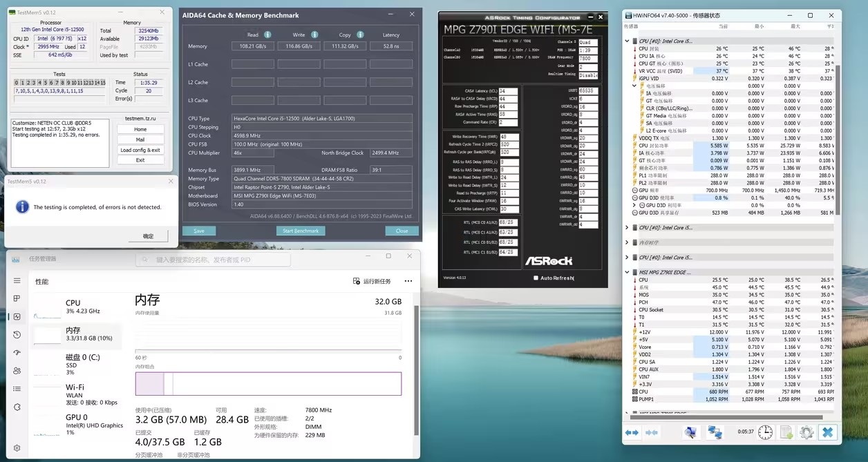Open App history in Task Manager sidebar
The height and width of the screenshot is (462, 868).
17,335
